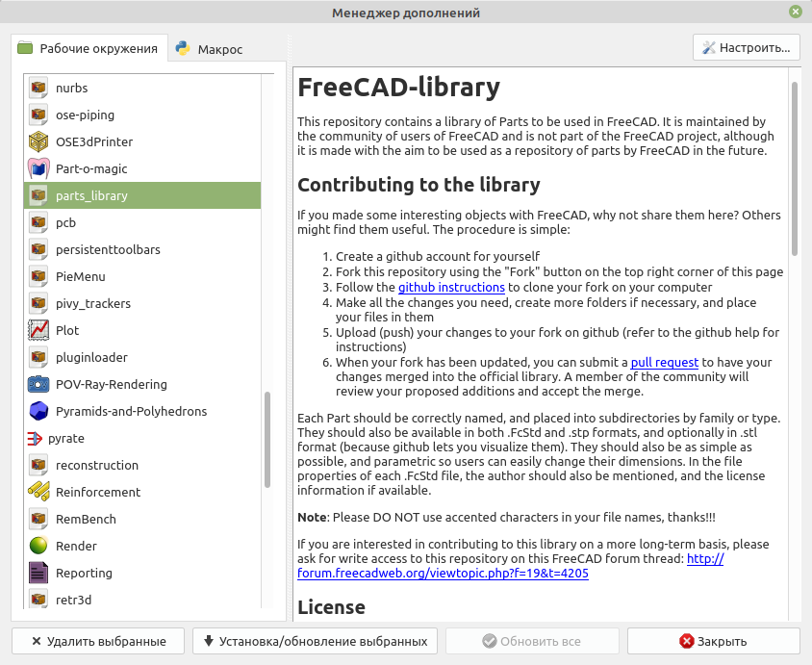Click the Reinforcement yellow bars icon
The width and height of the screenshot is (812, 665).
[38, 492]
